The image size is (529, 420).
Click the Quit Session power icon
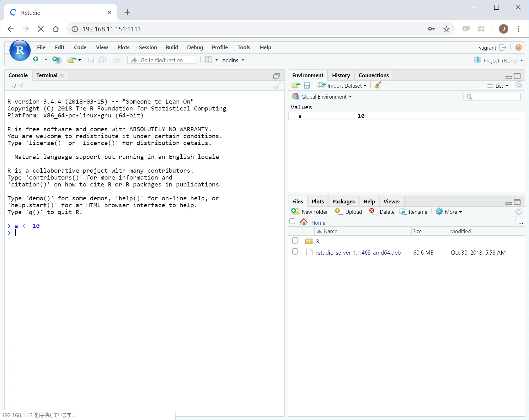(519, 47)
